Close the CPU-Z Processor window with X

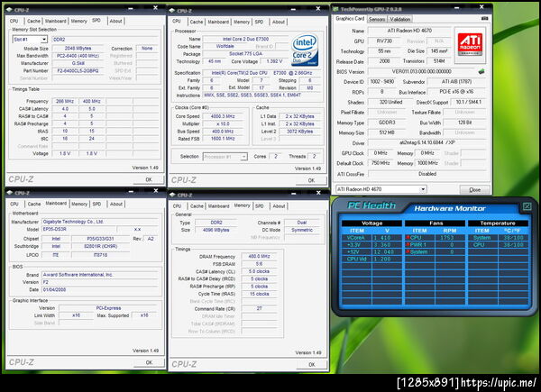[317, 8]
